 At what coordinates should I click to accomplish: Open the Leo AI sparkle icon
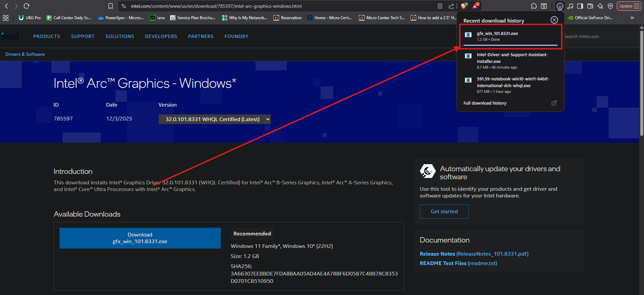pyautogui.click(x=600, y=6)
